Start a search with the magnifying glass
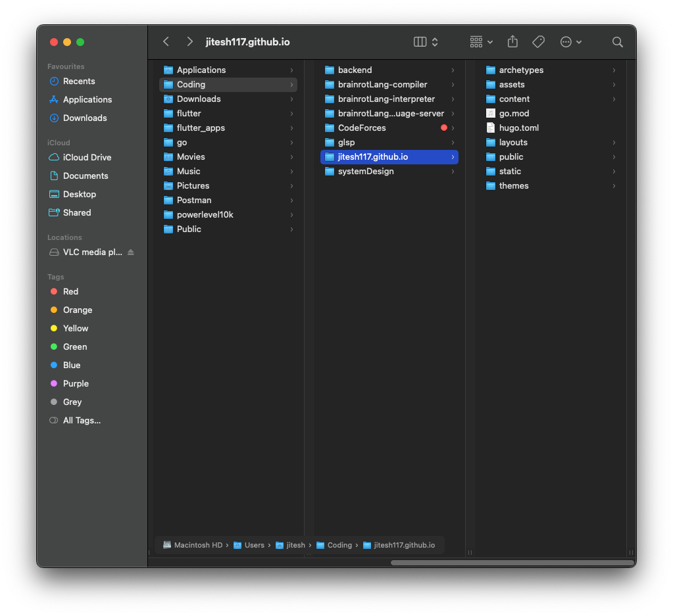The image size is (673, 616). coord(616,41)
